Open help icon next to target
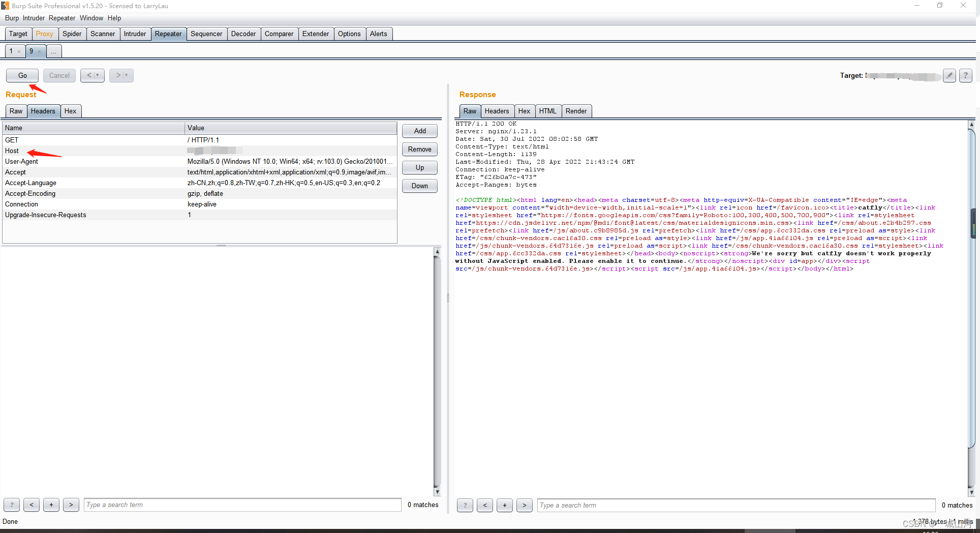Screen dimensions: 980x533 pyautogui.click(x=966, y=76)
